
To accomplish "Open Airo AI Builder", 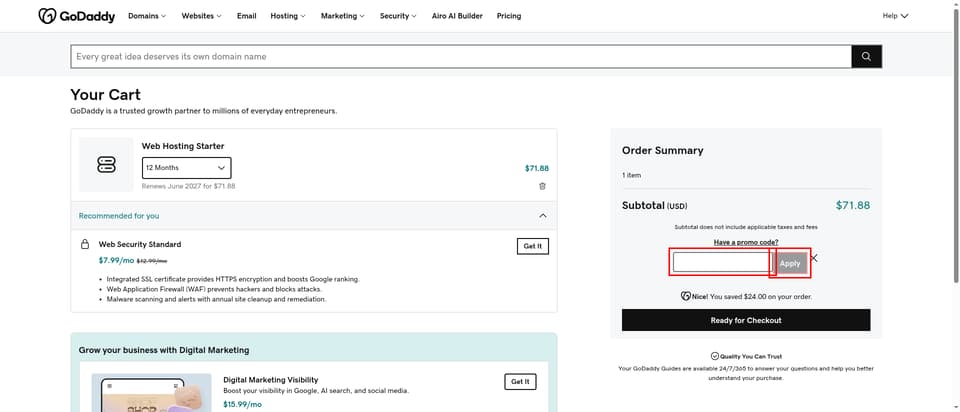I will click(x=457, y=16).
